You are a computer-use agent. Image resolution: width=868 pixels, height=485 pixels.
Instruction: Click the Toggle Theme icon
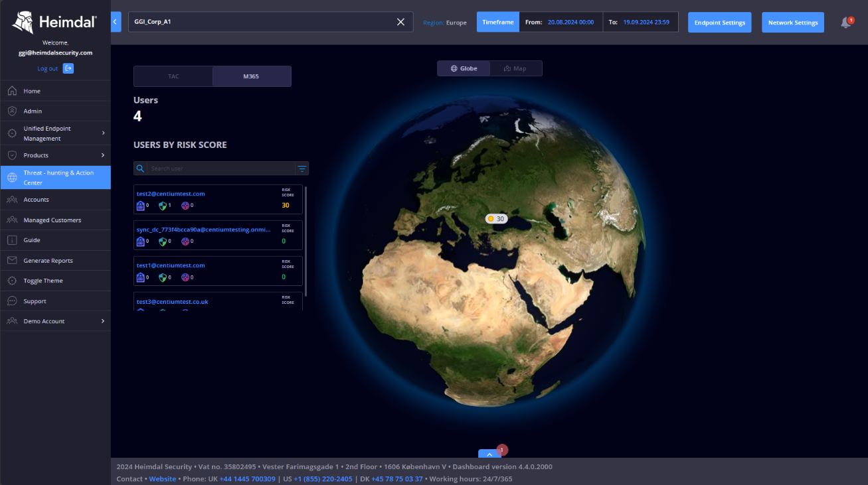12,281
